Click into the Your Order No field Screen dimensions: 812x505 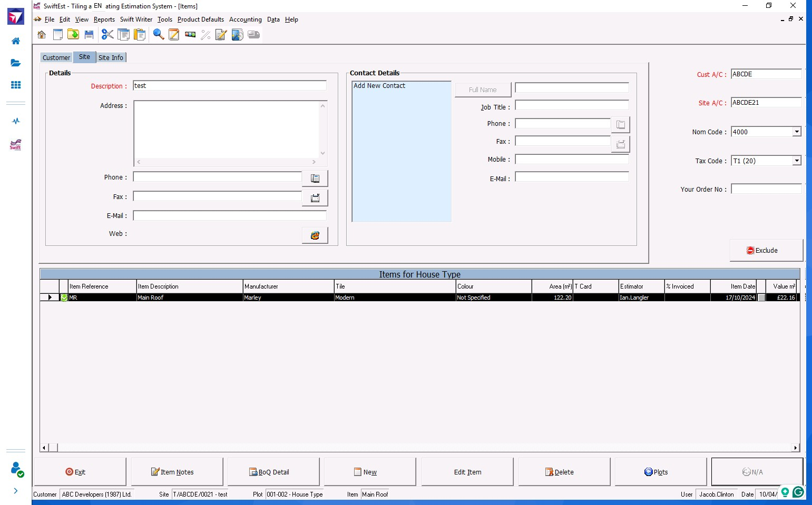[766, 189]
